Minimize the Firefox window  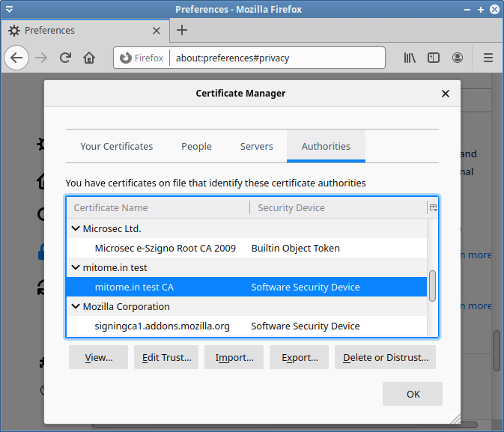tap(467, 9)
